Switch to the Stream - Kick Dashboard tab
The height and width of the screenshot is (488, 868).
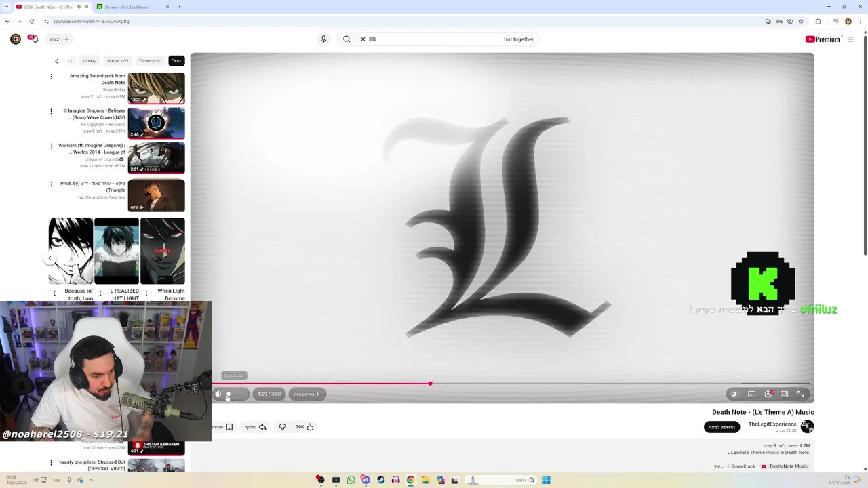coord(133,7)
